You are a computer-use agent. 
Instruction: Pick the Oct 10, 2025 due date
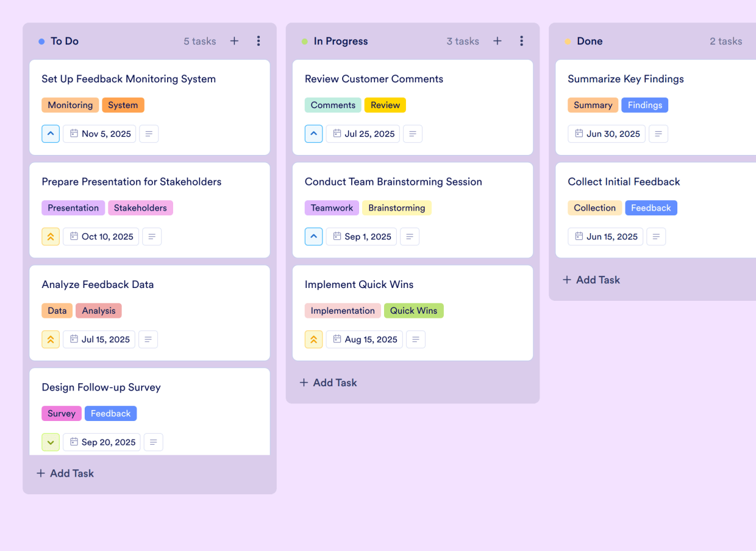click(101, 237)
